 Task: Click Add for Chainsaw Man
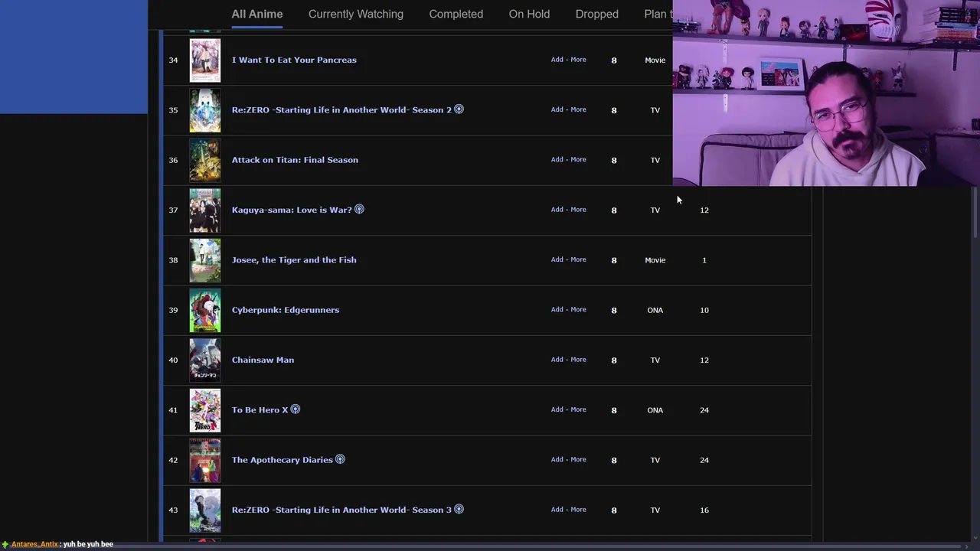click(x=557, y=360)
